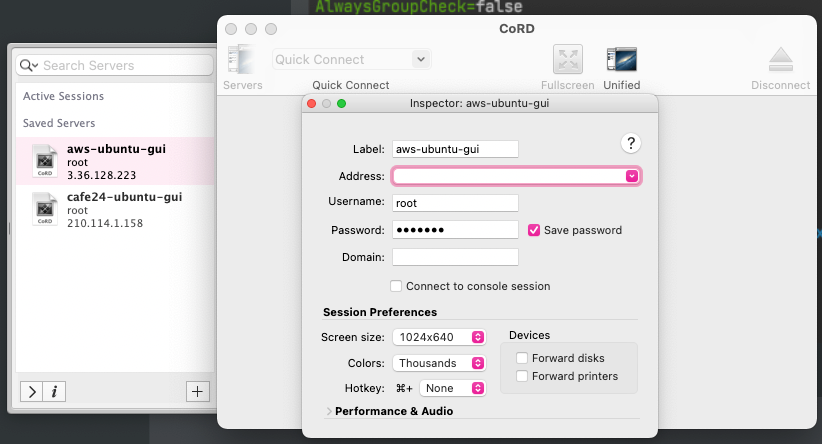Click the Username field containing root
Viewport: 822px width, 444px height.
(455, 203)
